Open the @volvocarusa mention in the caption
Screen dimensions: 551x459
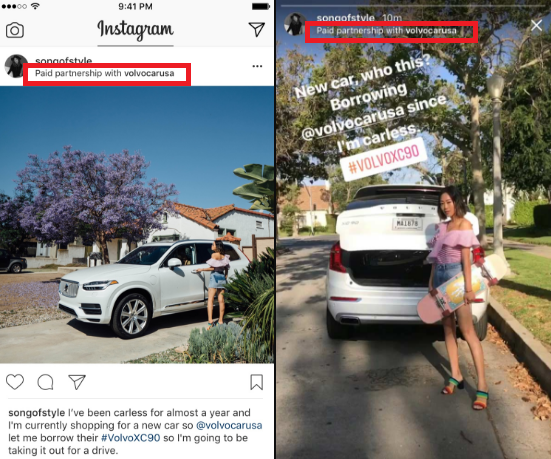229,425
